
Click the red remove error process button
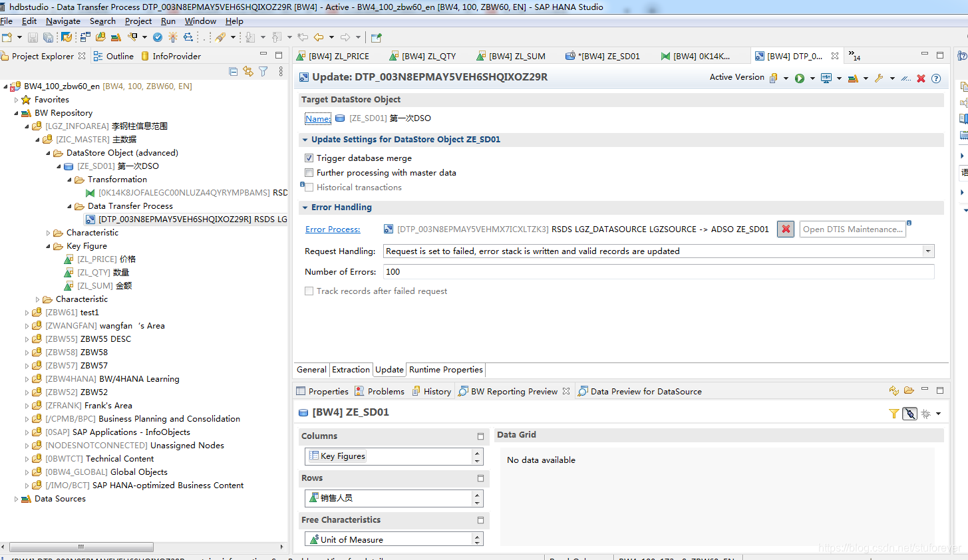[x=786, y=229]
